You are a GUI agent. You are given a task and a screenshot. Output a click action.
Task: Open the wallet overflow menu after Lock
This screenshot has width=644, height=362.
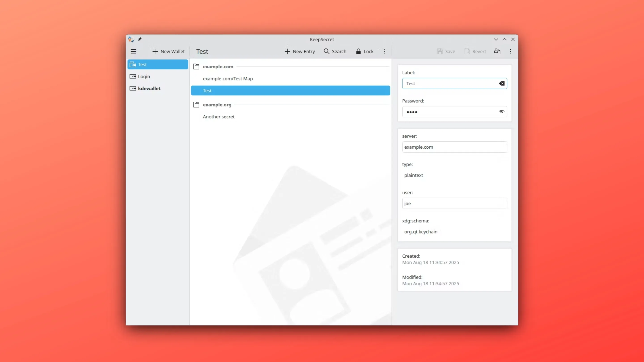(x=384, y=51)
